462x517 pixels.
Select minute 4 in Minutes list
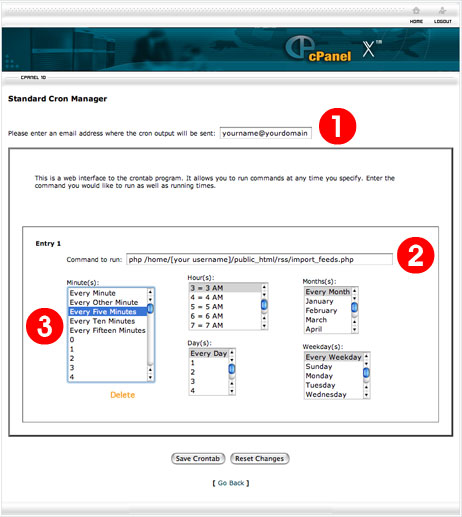(108, 377)
